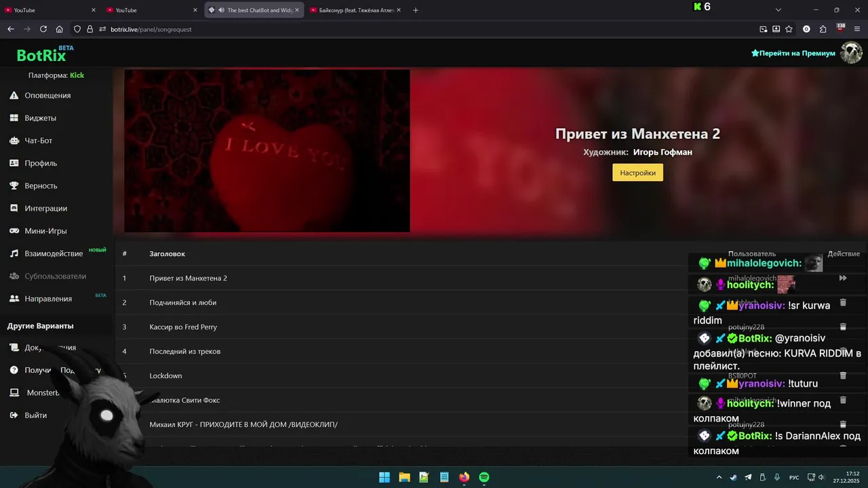Viewport: 868px width, 488px height.
Task: Click the BotRix BETA logo
Action: click(x=45, y=54)
